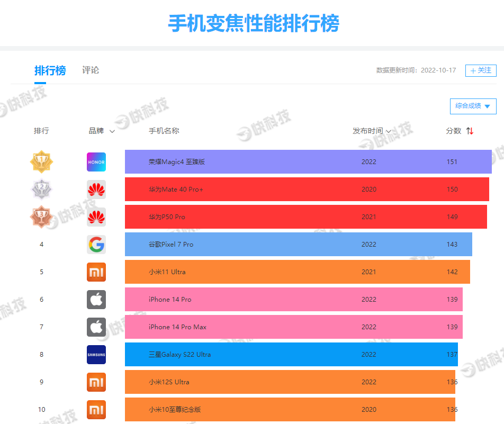The height and width of the screenshot is (424, 504).
Task: Click the Google brand logo
Action: (x=96, y=245)
